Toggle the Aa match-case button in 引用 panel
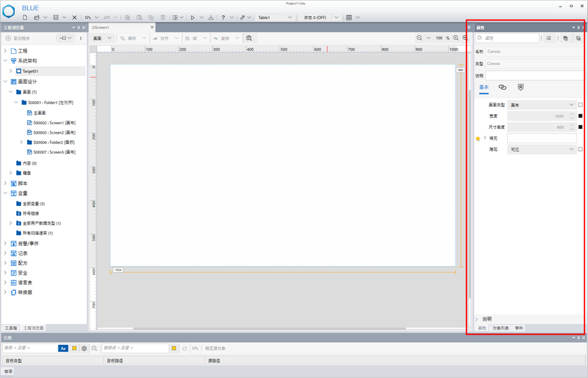This screenshot has width=588, height=378. click(63, 348)
